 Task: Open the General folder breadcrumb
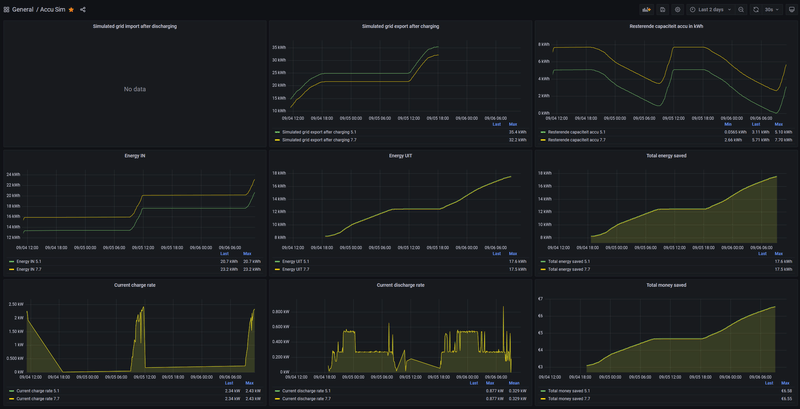click(22, 9)
